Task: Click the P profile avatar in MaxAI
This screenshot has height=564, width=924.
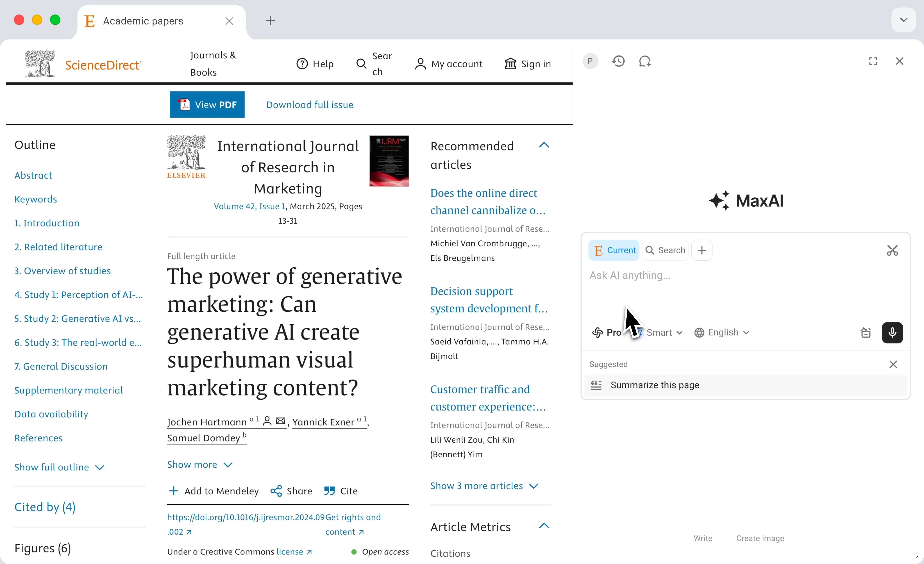Action: (x=590, y=61)
